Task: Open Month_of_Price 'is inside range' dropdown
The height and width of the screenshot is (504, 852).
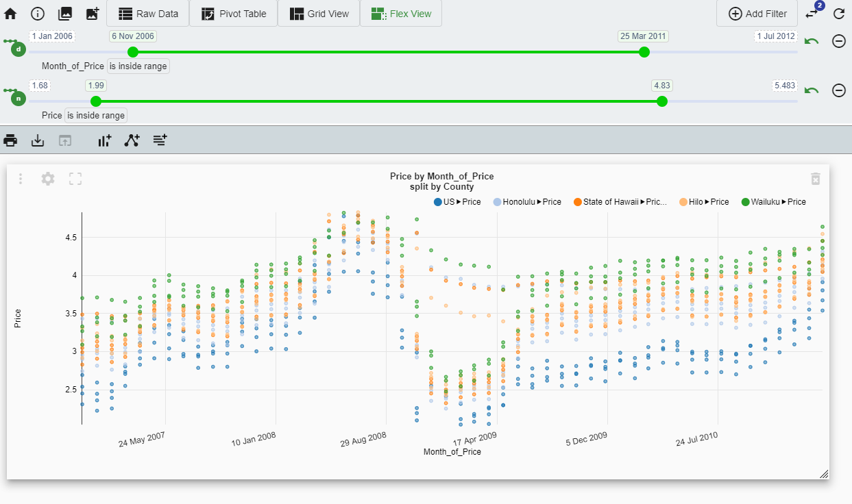Action: tap(138, 66)
